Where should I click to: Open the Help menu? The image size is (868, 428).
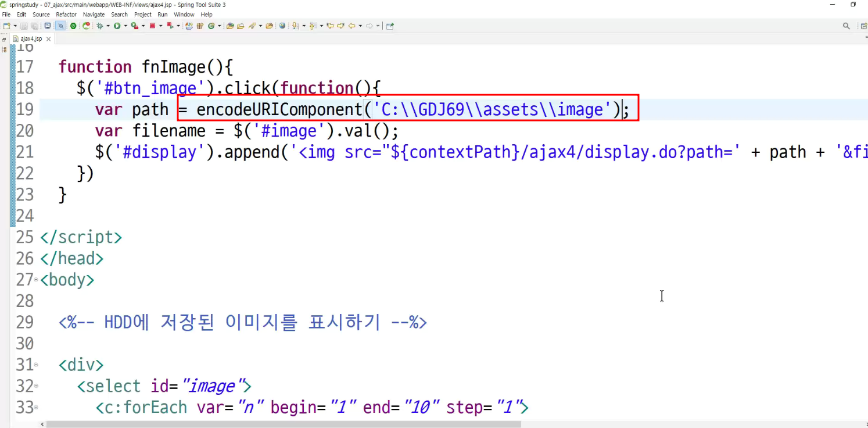[206, 15]
